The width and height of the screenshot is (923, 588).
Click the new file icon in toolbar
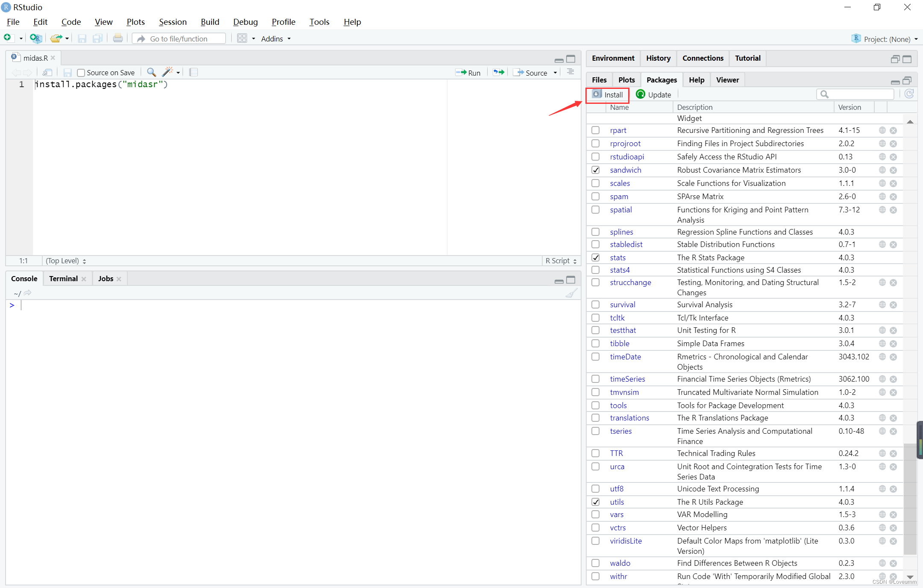pos(8,38)
